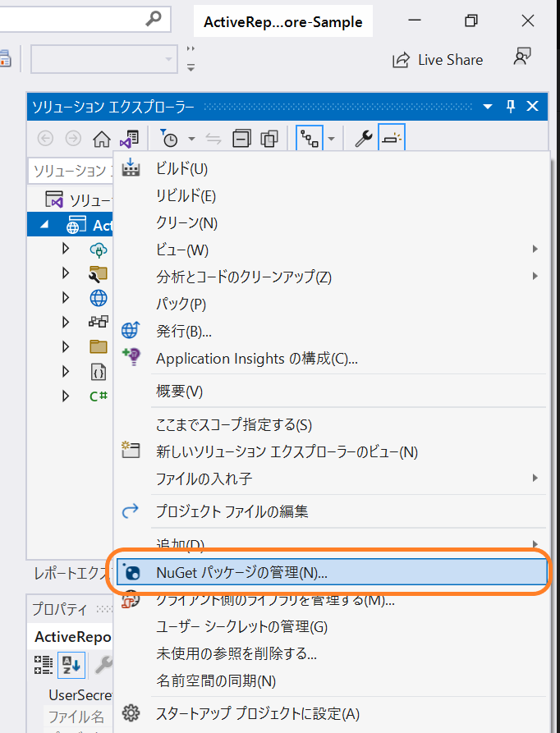Open 分析とコードのクリーンアップ(Z) submenu
Screen dimensions: 560x733
coord(331,277)
